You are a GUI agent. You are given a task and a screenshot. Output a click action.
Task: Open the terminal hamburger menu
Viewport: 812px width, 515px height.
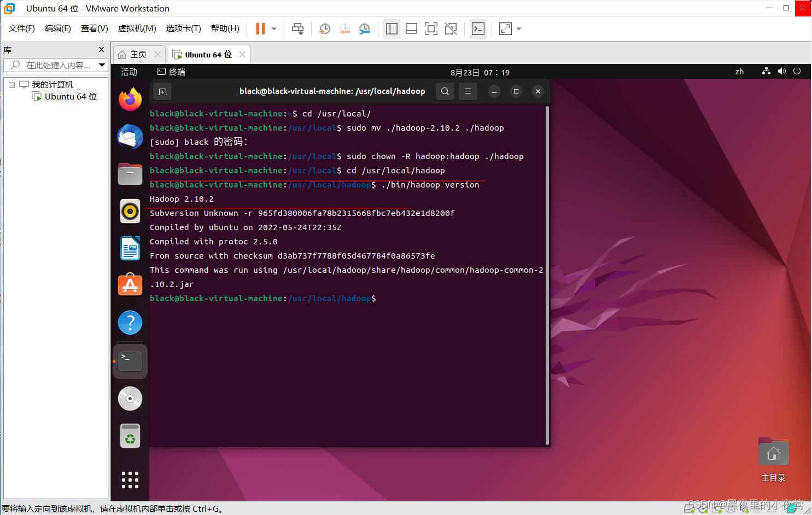tap(468, 91)
